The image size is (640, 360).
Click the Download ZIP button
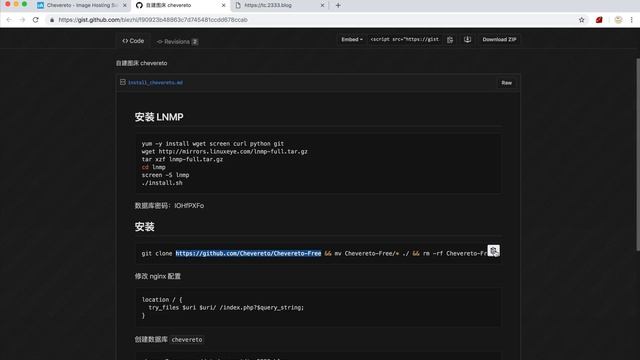[x=499, y=40]
